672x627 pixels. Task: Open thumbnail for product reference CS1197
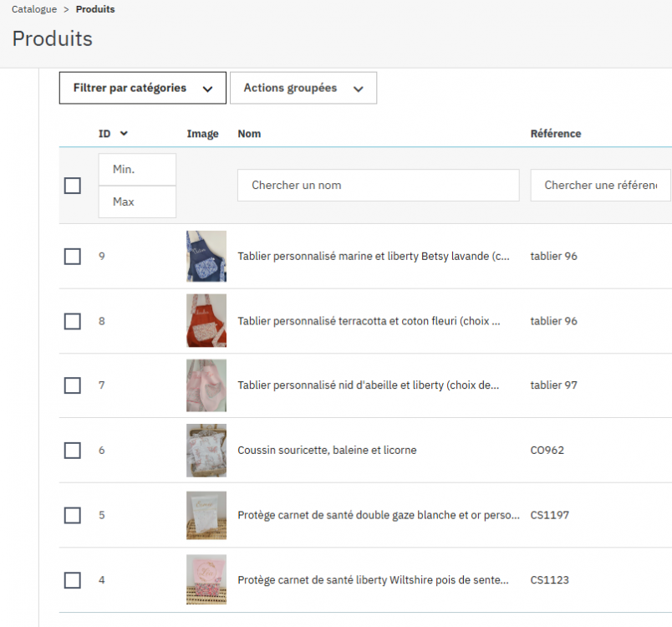[206, 515]
